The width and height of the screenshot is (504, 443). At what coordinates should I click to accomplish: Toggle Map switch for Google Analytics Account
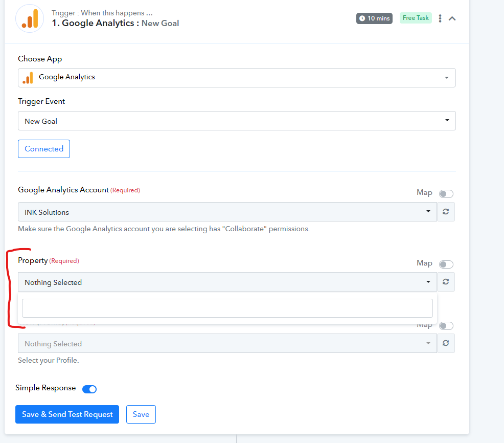446,193
